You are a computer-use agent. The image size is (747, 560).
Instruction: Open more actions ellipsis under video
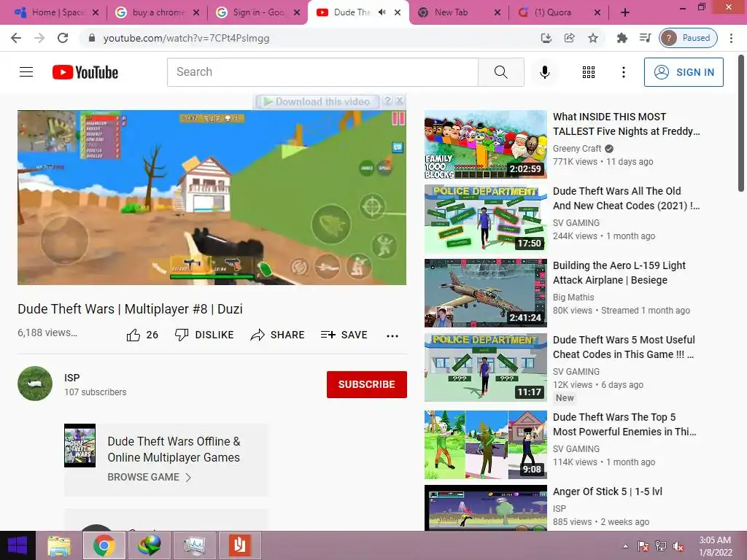(392, 335)
